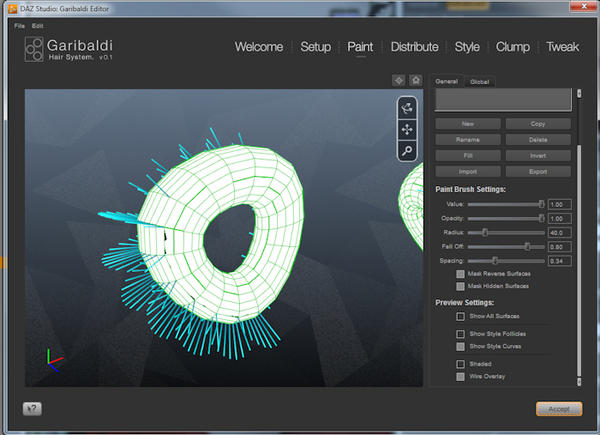Viewport: 600px width, 435px height.
Task: Click the Value slider handle
Action: coord(541,204)
